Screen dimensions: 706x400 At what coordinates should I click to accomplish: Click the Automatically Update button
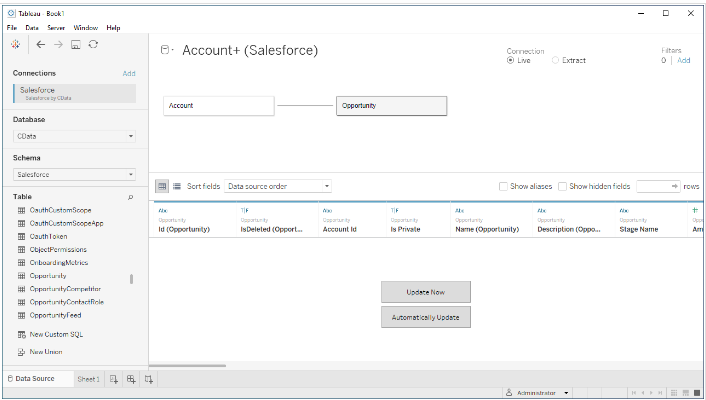[x=426, y=317]
